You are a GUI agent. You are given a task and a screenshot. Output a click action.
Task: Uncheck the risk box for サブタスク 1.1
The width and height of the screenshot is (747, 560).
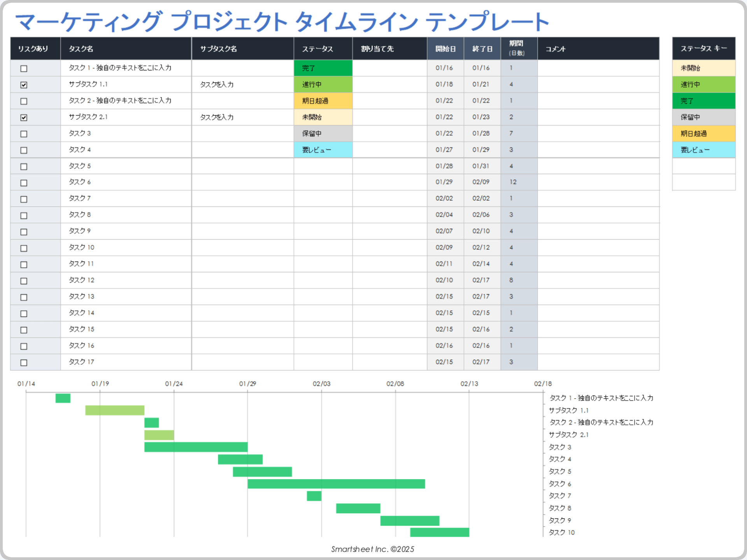(24, 85)
